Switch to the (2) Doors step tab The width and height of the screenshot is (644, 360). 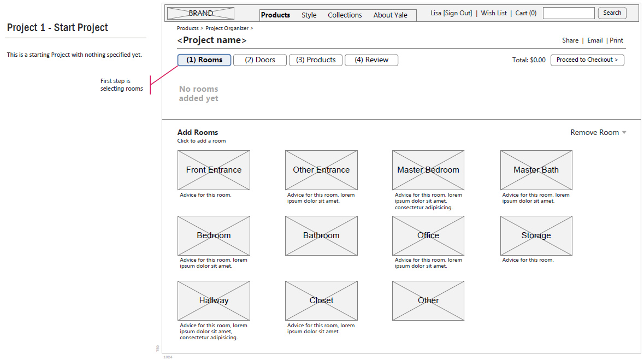(x=260, y=60)
